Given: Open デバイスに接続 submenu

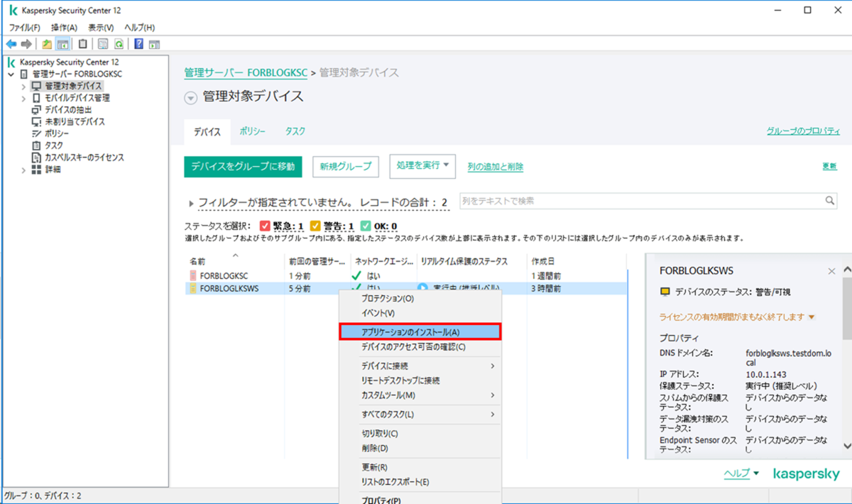Looking at the screenshot, I should (x=421, y=366).
